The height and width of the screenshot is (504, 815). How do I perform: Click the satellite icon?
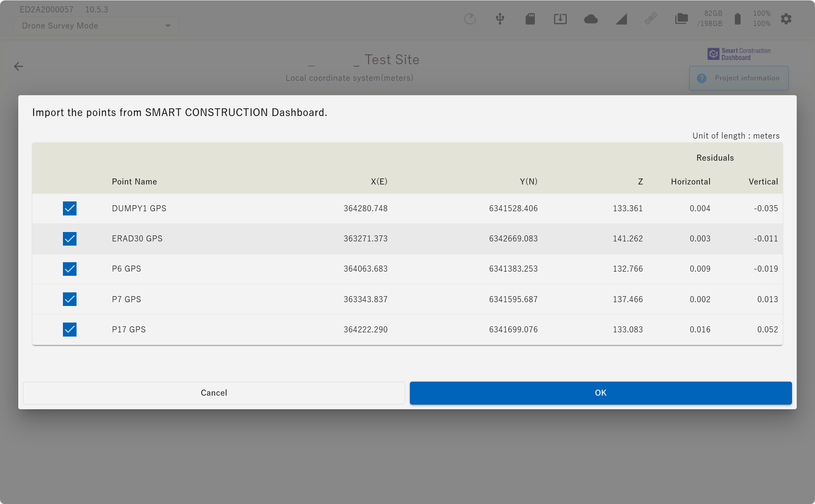click(x=651, y=19)
